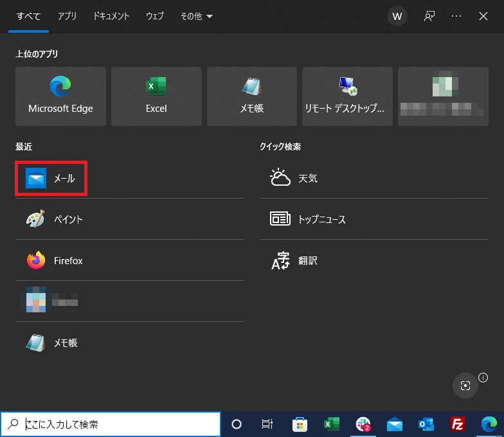
Task: Open Excel from the taskbar
Action: point(332,424)
